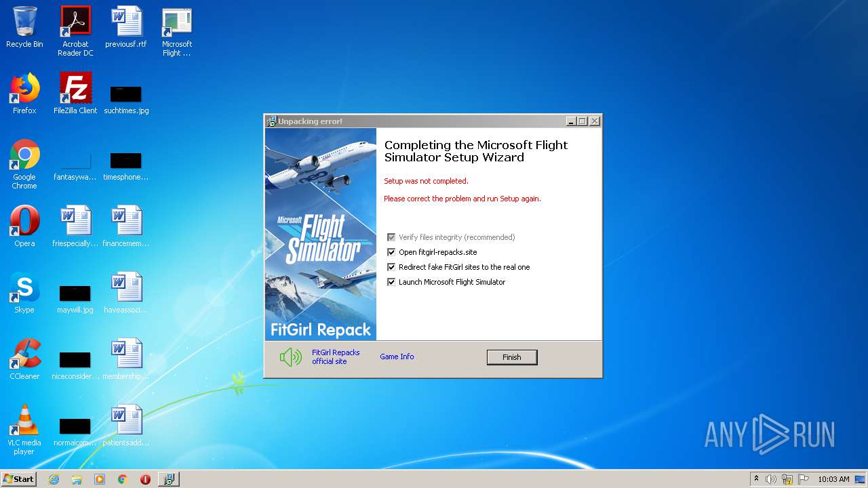Open volume control in system tray
The image size is (868, 488).
click(771, 479)
